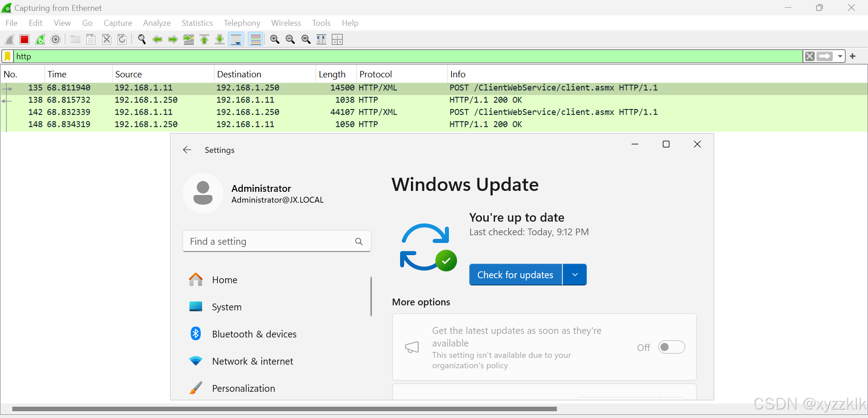Sort packets by Destination column header
The image size is (868, 418).
pyautogui.click(x=264, y=74)
